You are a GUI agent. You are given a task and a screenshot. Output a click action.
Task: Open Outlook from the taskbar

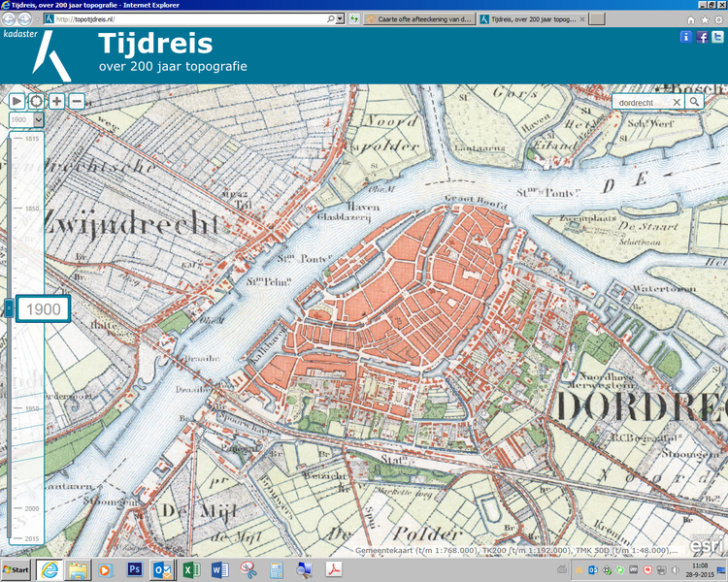tap(163, 569)
